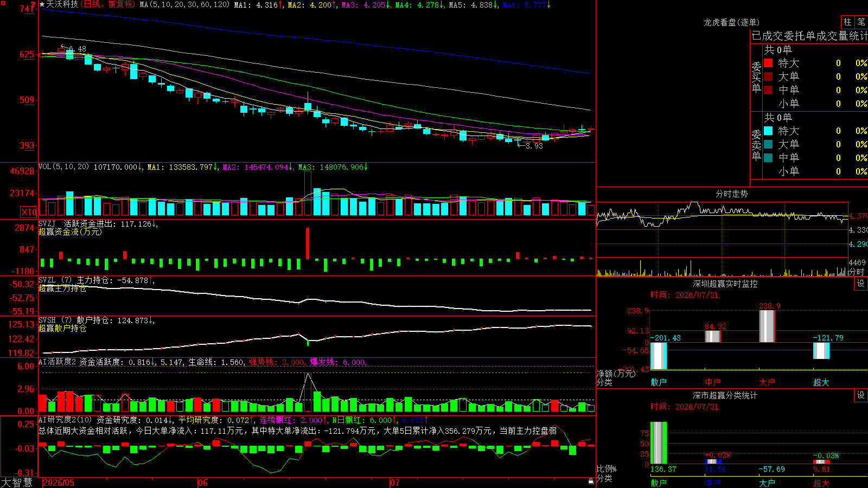Select the SVZL (7) indicator label
This screenshot has height=488, width=868.
[55, 280]
